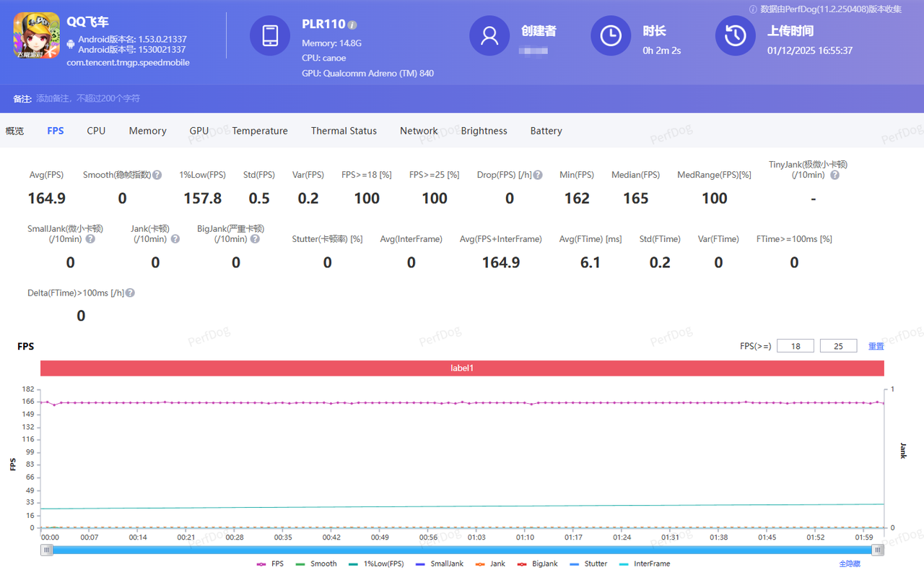Viewport: 924px width, 570px height.
Task: Toggle the Jank series in chart legend
Action: click(x=491, y=563)
